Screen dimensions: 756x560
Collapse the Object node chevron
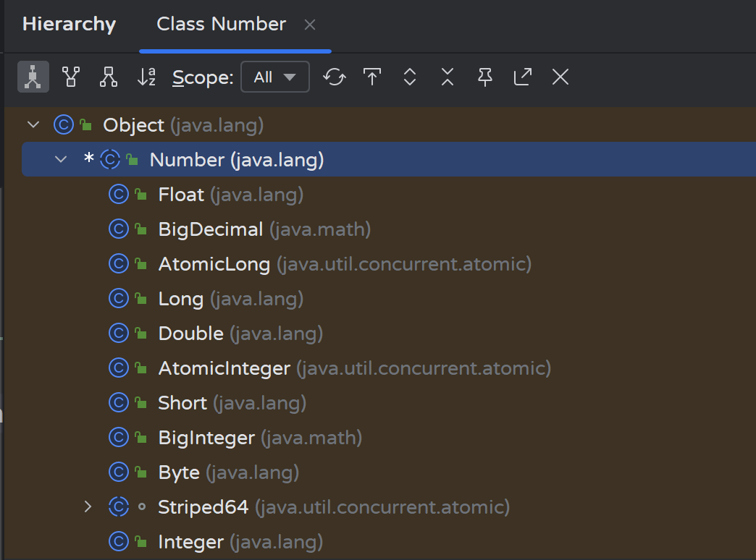click(x=33, y=125)
